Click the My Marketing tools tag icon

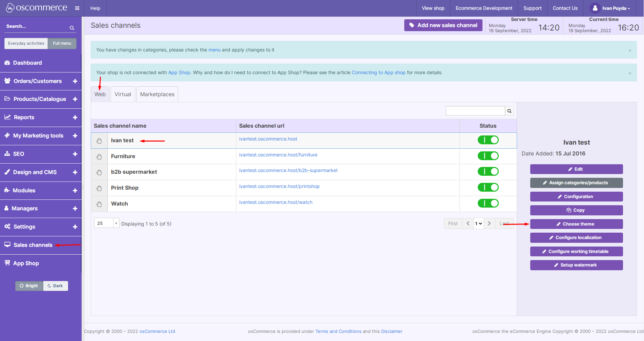coord(7,135)
